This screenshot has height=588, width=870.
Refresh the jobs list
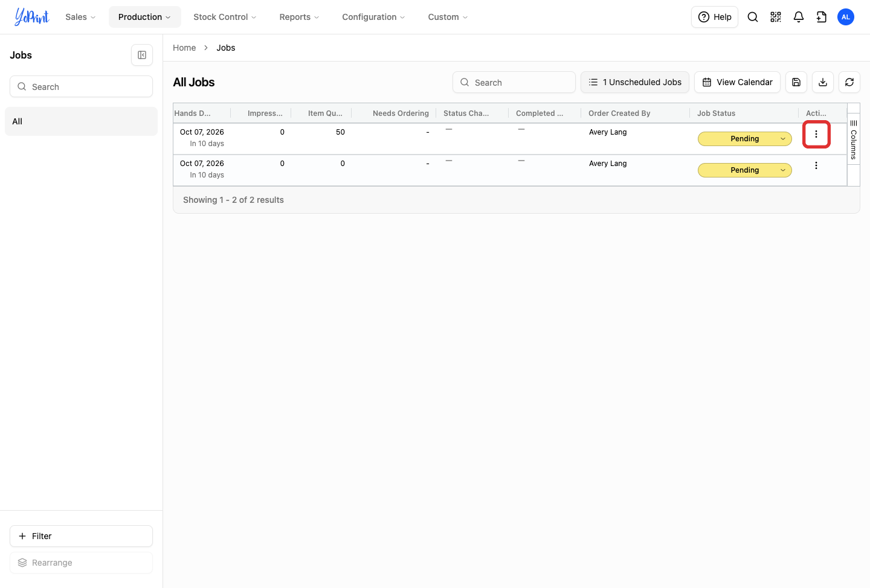[849, 82]
